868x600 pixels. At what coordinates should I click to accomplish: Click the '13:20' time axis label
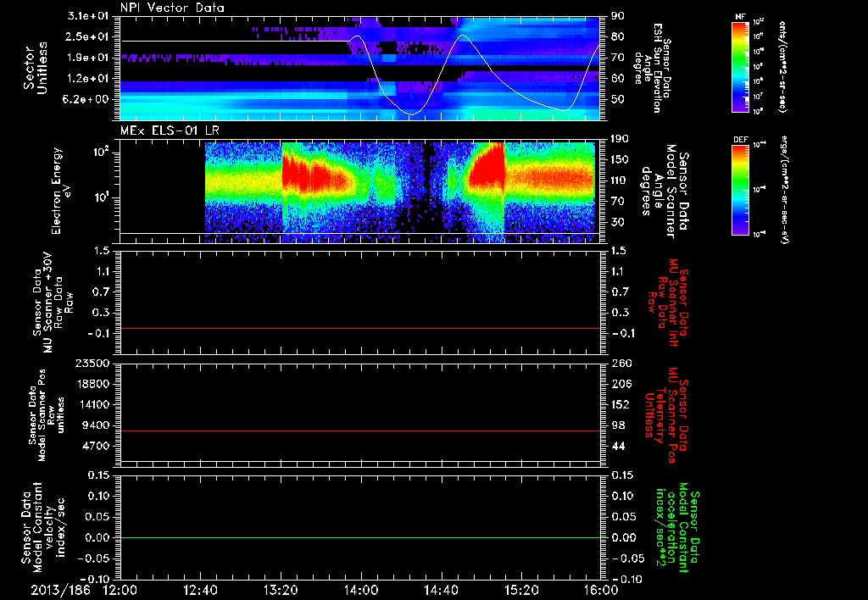point(281,591)
